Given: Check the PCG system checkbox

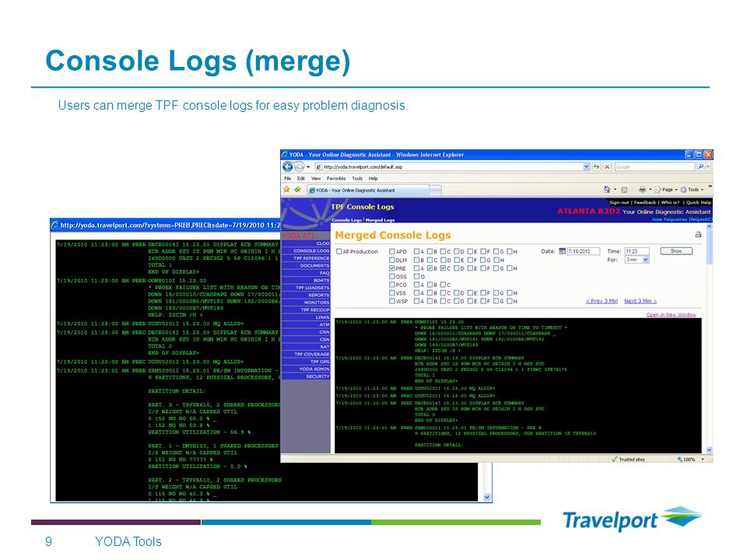Looking at the screenshot, I should tap(392, 285).
